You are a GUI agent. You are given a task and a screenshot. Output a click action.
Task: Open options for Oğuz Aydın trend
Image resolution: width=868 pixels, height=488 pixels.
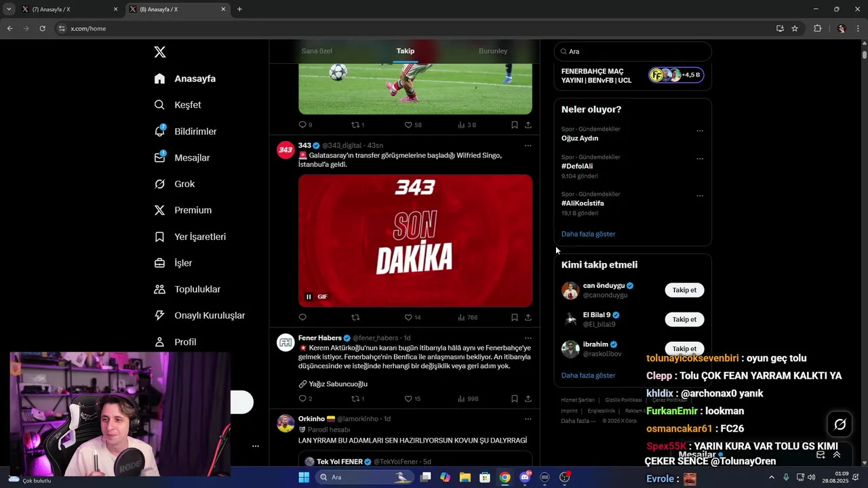pos(700,131)
